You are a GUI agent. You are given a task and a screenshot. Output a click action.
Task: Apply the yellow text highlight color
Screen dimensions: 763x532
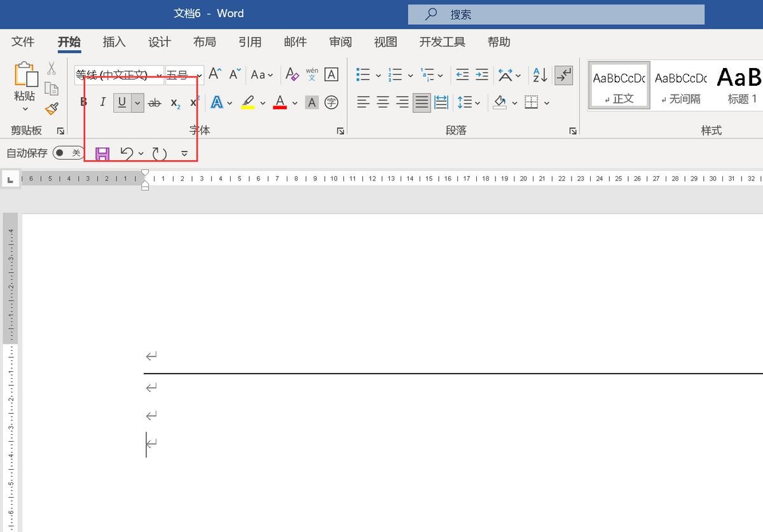coord(248,102)
